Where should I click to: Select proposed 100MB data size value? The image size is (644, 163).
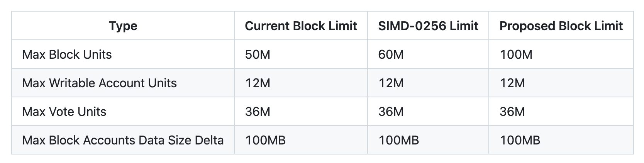(520, 140)
